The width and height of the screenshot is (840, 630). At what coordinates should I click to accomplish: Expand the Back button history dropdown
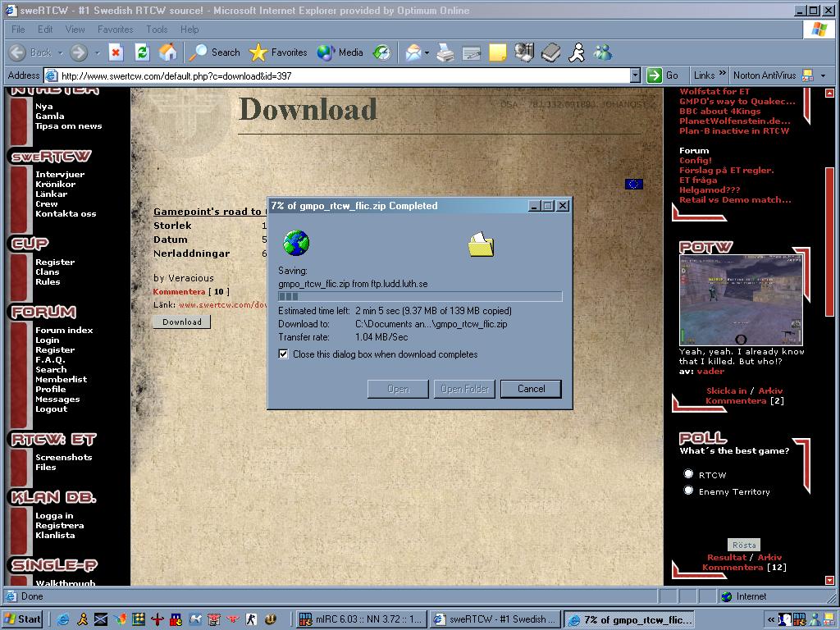pyautogui.click(x=60, y=53)
